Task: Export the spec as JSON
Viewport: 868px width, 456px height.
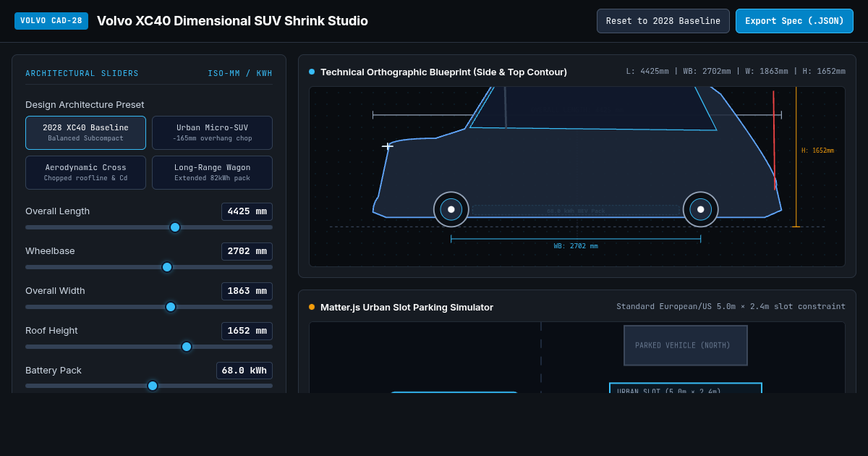Action: pos(794,21)
